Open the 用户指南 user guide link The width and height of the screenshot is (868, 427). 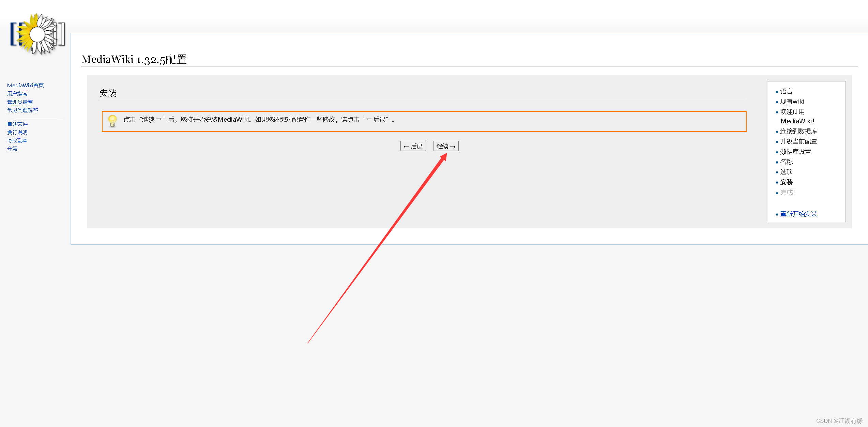(x=17, y=93)
